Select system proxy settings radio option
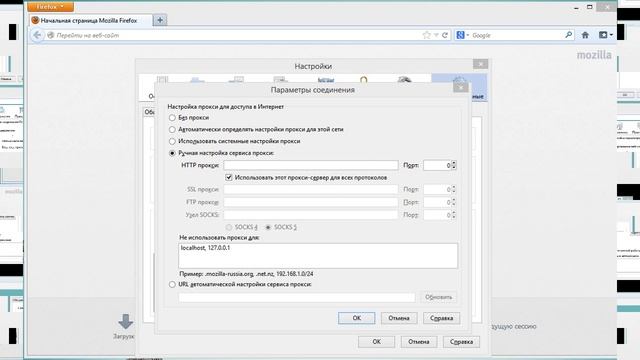The width and height of the screenshot is (640, 360). (172, 141)
